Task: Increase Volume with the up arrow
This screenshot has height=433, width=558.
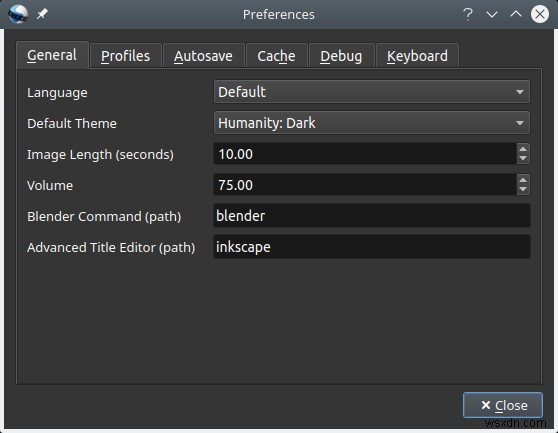Action: point(523,180)
